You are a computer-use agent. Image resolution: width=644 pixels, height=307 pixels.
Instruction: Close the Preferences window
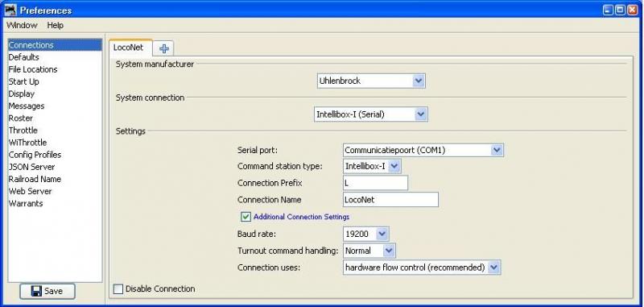pyautogui.click(x=633, y=10)
